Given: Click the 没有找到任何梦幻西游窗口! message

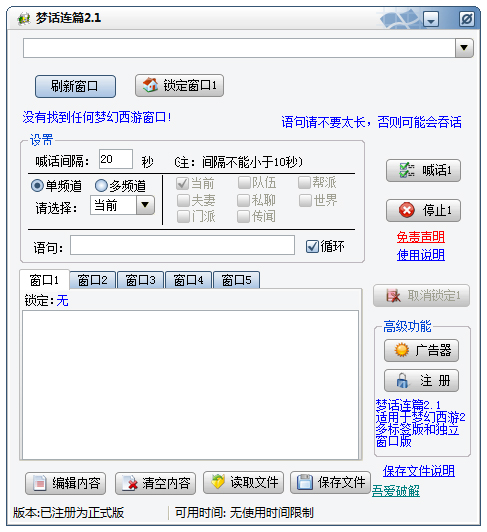Looking at the screenshot, I should click(x=97, y=117).
